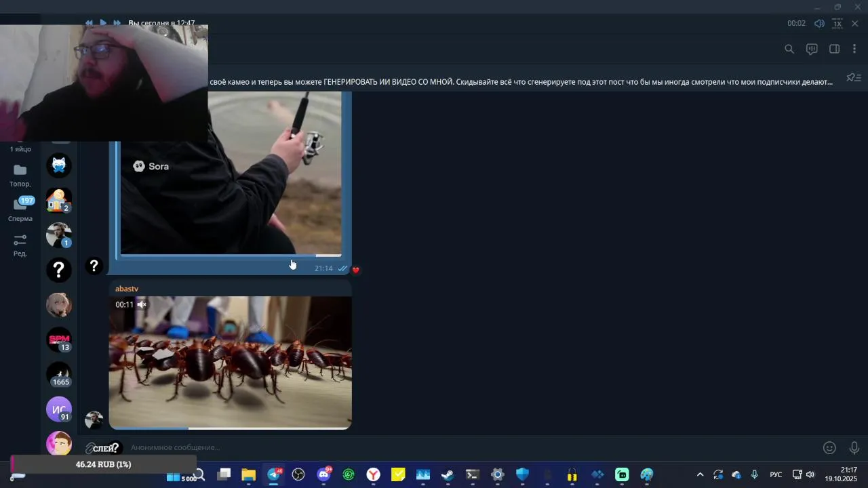Toggle the right sidebar panel icon
This screenshot has width=868, height=488.
click(x=835, y=49)
